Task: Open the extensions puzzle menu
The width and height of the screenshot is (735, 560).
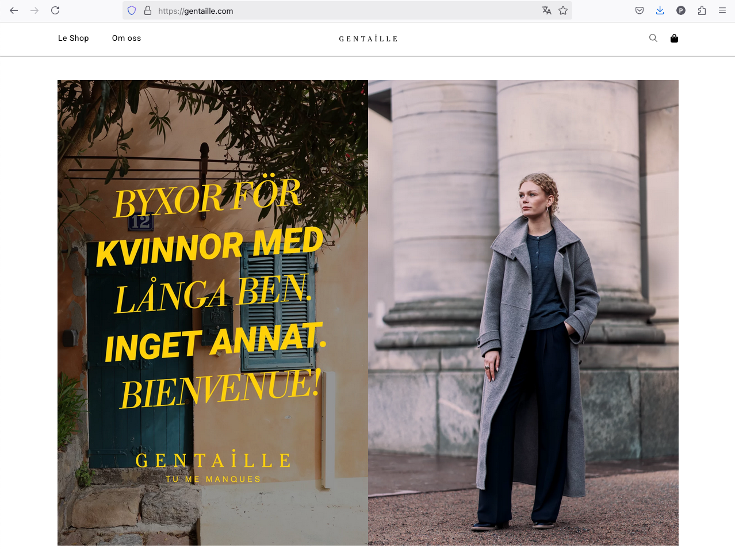Action: tap(702, 10)
